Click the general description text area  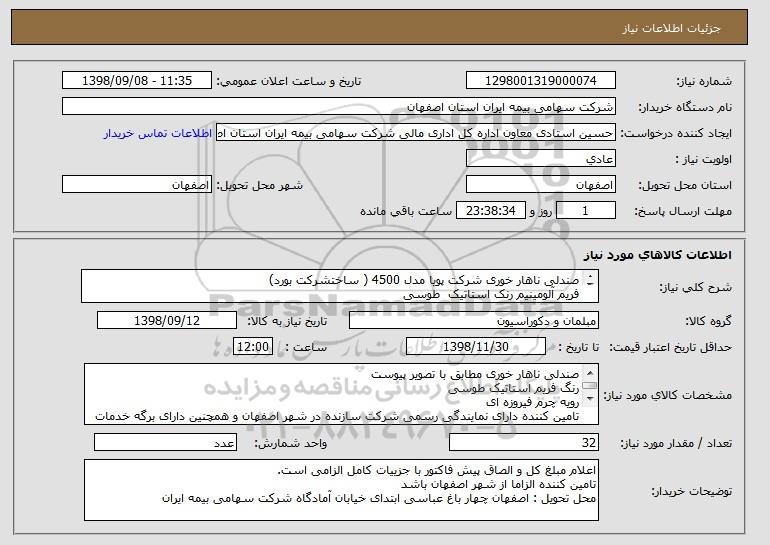click(x=340, y=286)
